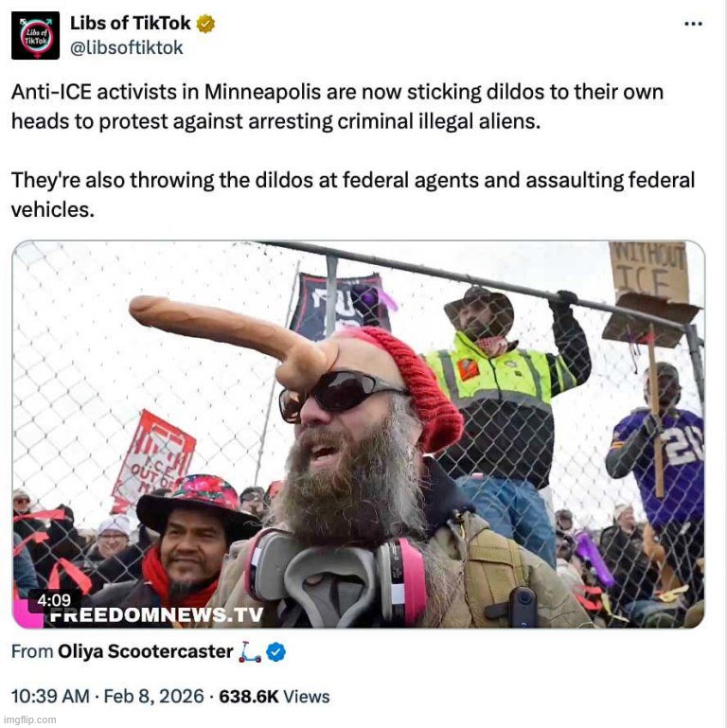Open the three-dot more options menu
Viewport: 727px width, 728px height.
tap(693, 24)
